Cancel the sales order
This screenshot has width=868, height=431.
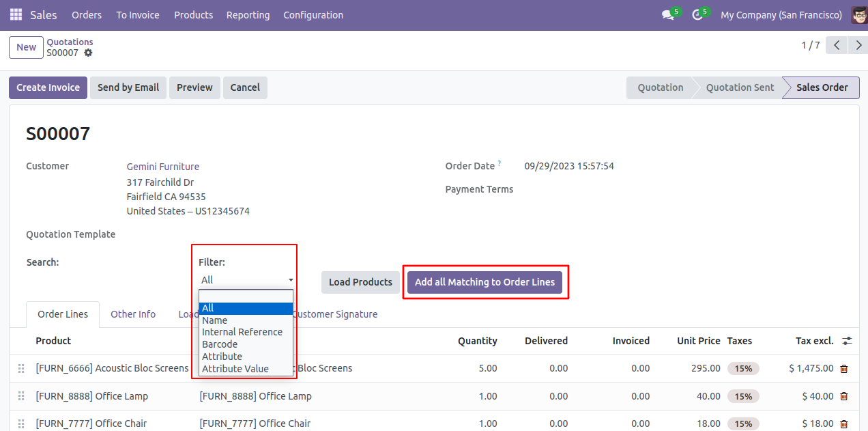pos(245,87)
